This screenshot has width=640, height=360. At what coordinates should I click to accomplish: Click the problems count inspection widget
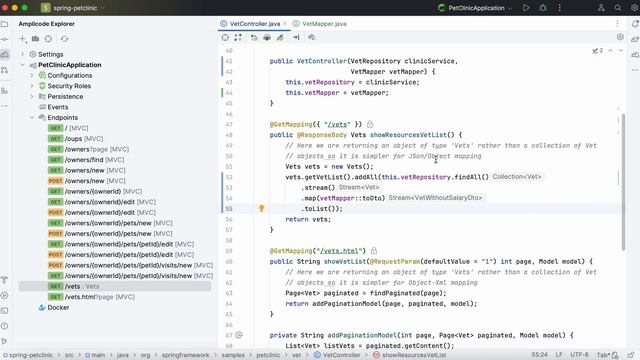pyautogui.click(x=598, y=51)
